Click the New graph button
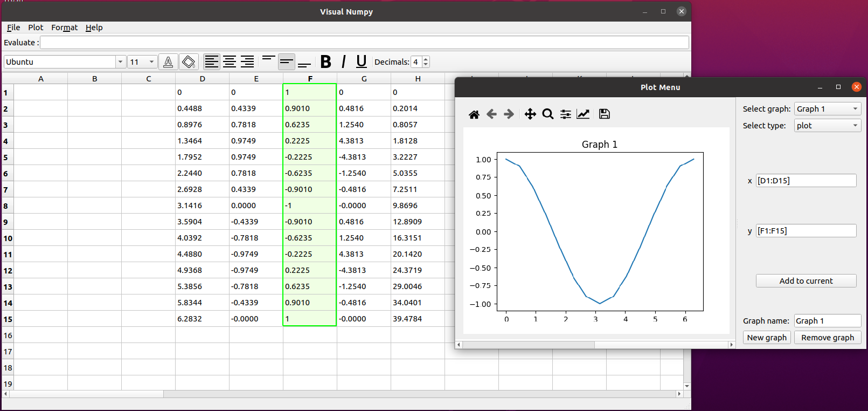 pyautogui.click(x=767, y=338)
